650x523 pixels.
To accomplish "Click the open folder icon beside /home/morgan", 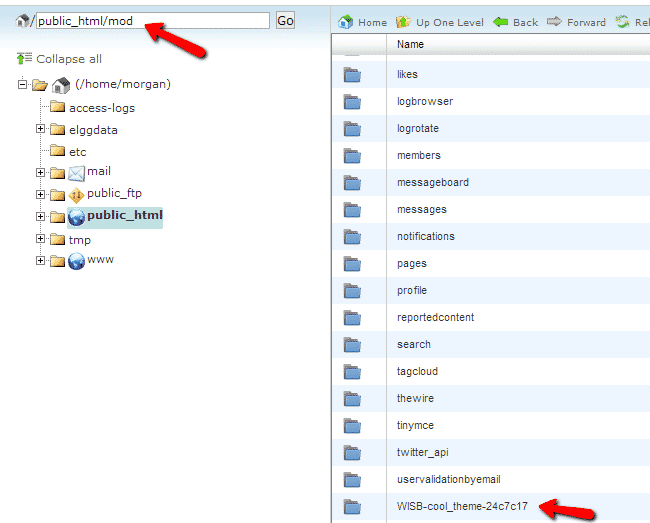I will pos(40,85).
